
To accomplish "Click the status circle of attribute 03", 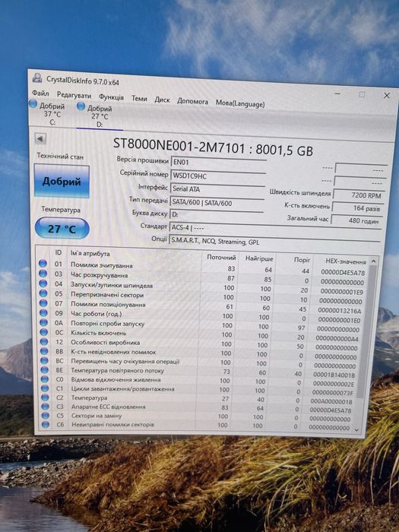I will [x=43, y=273].
